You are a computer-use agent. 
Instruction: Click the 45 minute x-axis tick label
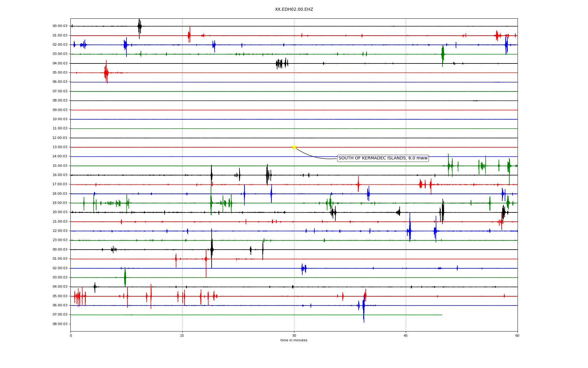coord(406,335)
